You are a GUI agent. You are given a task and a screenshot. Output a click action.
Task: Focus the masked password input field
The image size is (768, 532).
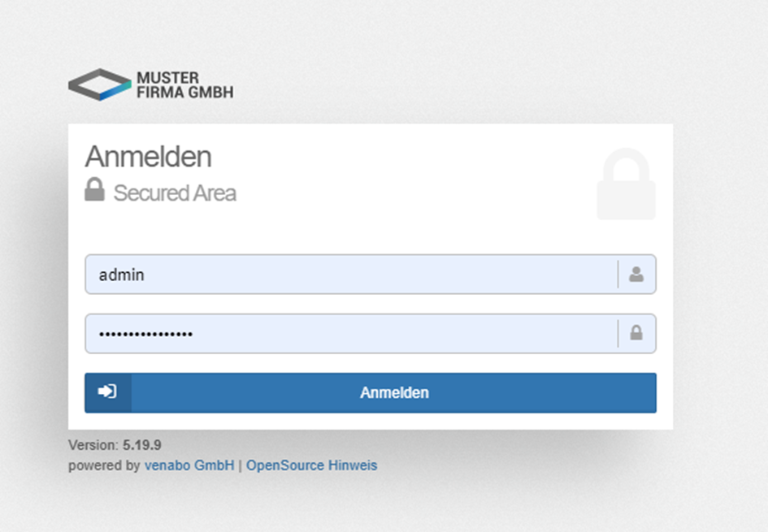click(349, 334)
